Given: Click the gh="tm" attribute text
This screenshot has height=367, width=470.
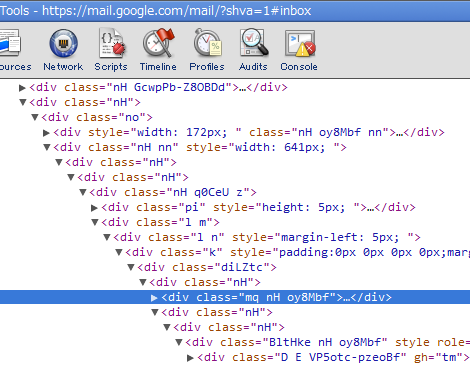Looking at the screenshot, I should (438, 357).
